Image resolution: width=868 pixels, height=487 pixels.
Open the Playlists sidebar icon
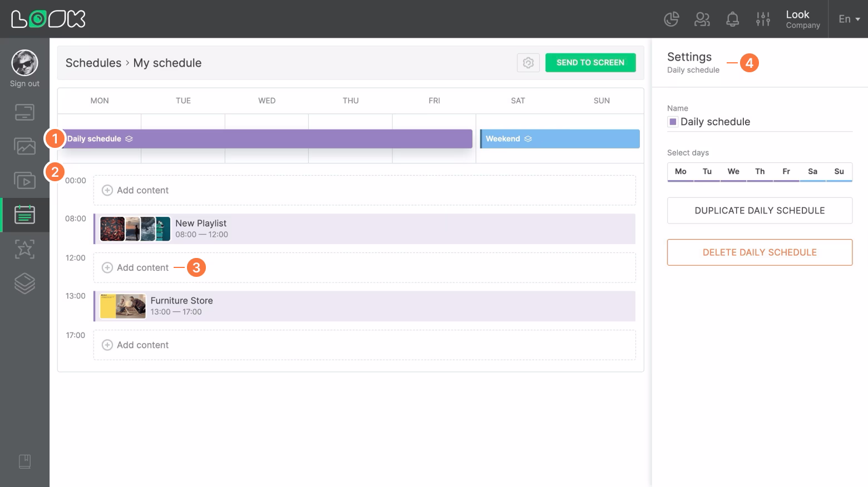pos(24,180)
